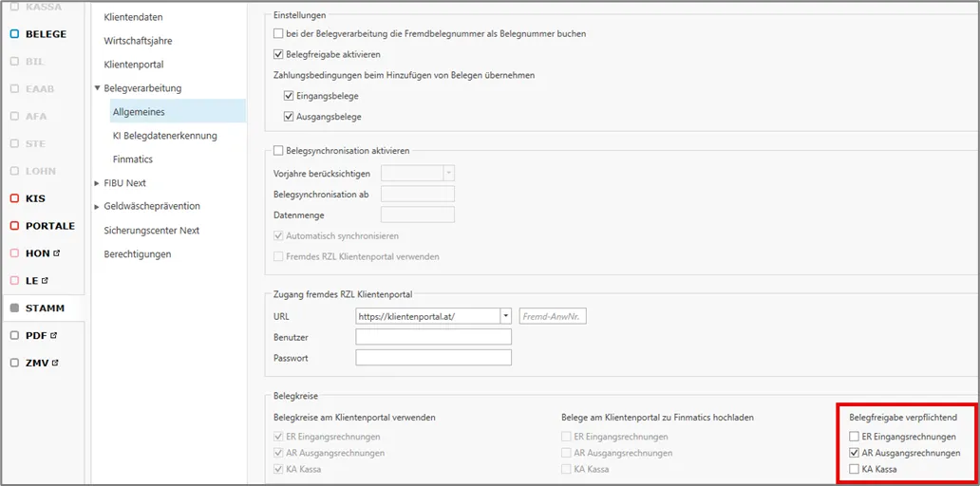Viewport: 980px width, 486px height.
Task: Check KA Kassa under Belegfreigabe verpflichtend
Action: coord(855,469)
